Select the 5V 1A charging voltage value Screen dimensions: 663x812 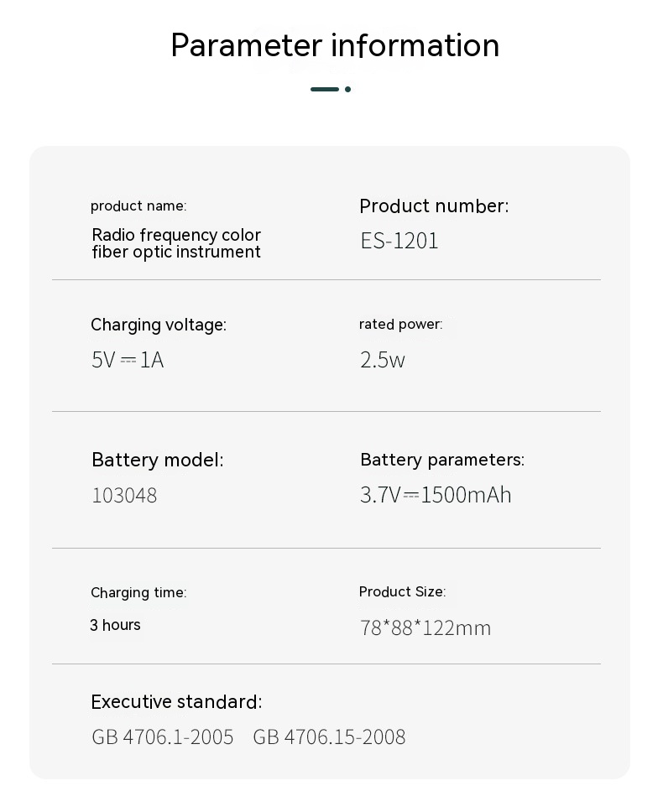click(x=128, y=360)
